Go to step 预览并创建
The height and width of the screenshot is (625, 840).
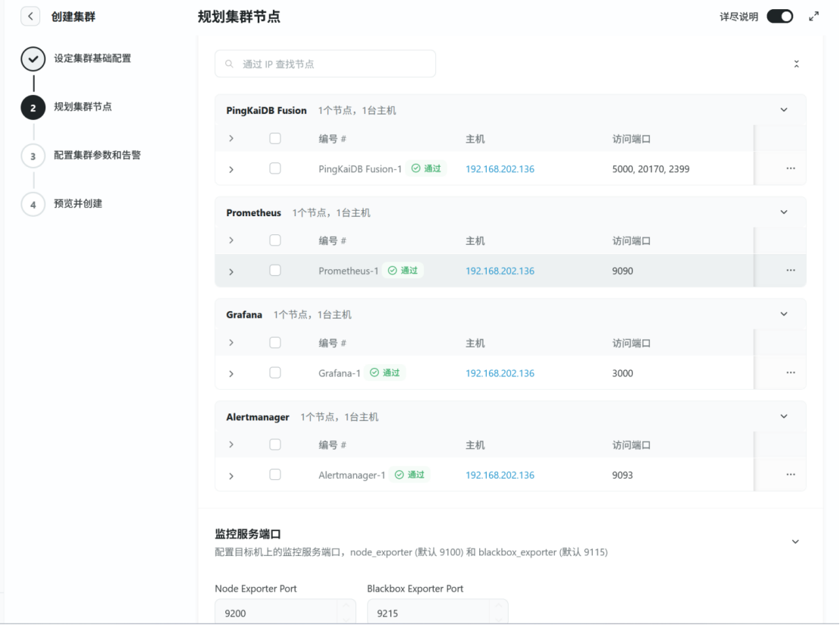[78, 204]
